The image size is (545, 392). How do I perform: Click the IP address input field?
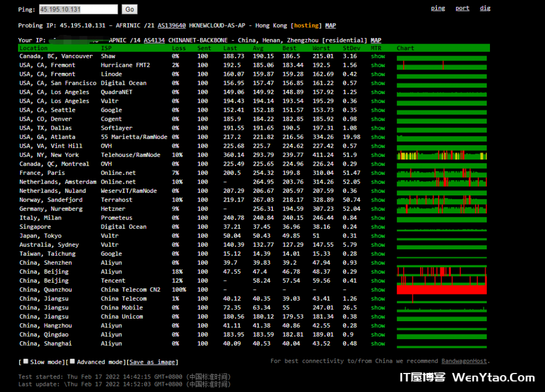coord(78,9)
